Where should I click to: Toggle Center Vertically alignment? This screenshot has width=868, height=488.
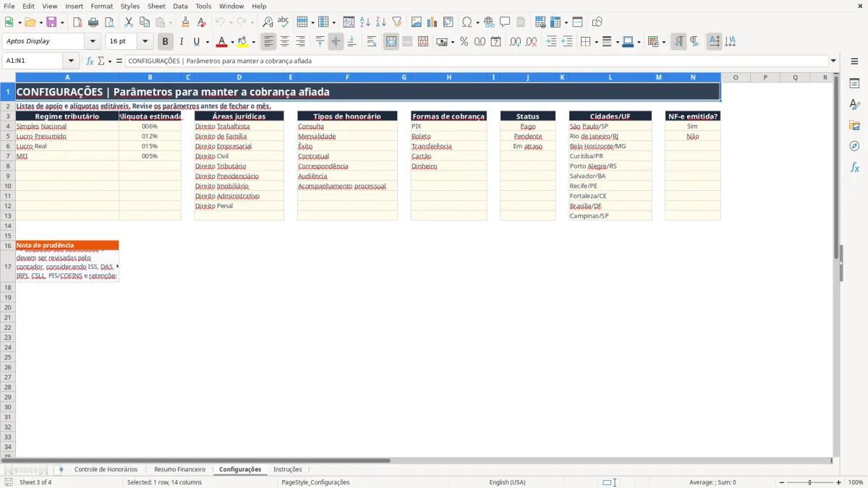point(336,42)
